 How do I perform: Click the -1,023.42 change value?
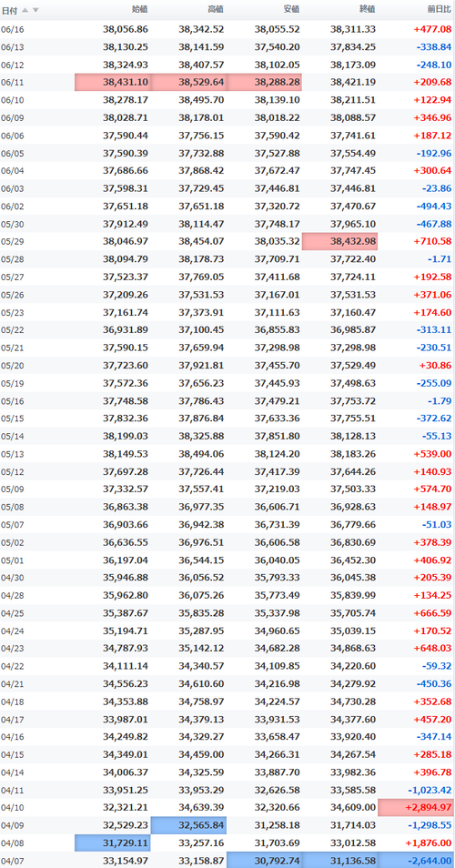(x=430, y=790)
